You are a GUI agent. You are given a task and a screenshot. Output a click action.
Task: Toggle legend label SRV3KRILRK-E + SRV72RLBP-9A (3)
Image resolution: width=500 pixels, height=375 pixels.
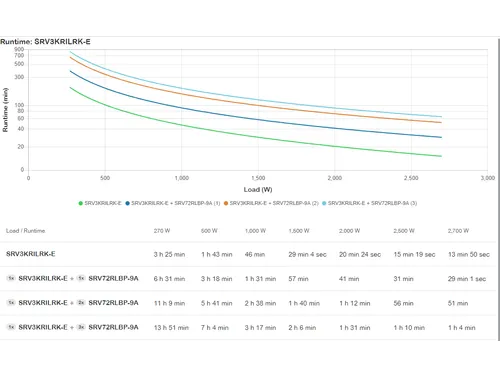[372, 203]
